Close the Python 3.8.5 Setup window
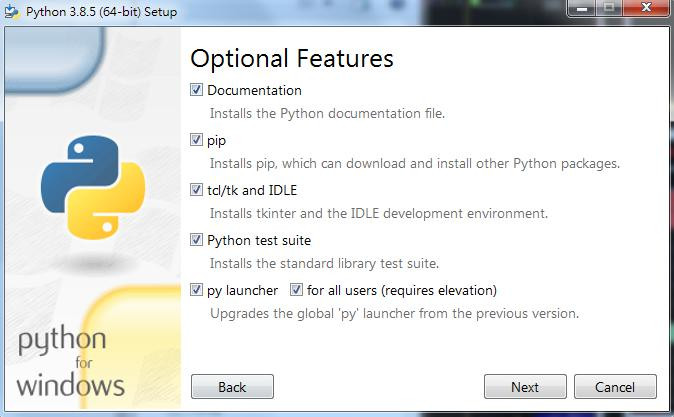The width and height of the screenshot is (674, 417). [x=646, y=8]
